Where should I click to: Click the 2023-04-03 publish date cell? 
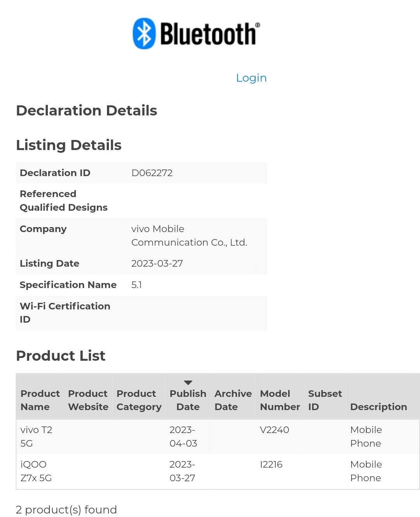(x=183, y=436)
